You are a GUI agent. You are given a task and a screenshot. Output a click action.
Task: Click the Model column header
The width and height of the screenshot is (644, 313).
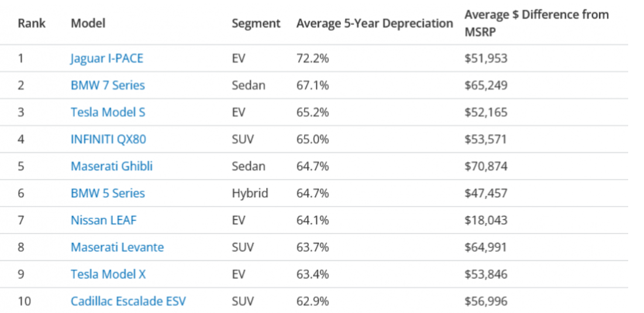coord(88,23)
